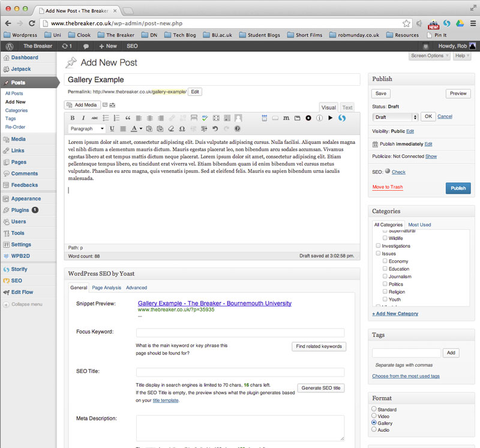The width and height of the screenshot is (480, 448).
Task: Click the Focus Keyword input field
Action: coord(241,333)
